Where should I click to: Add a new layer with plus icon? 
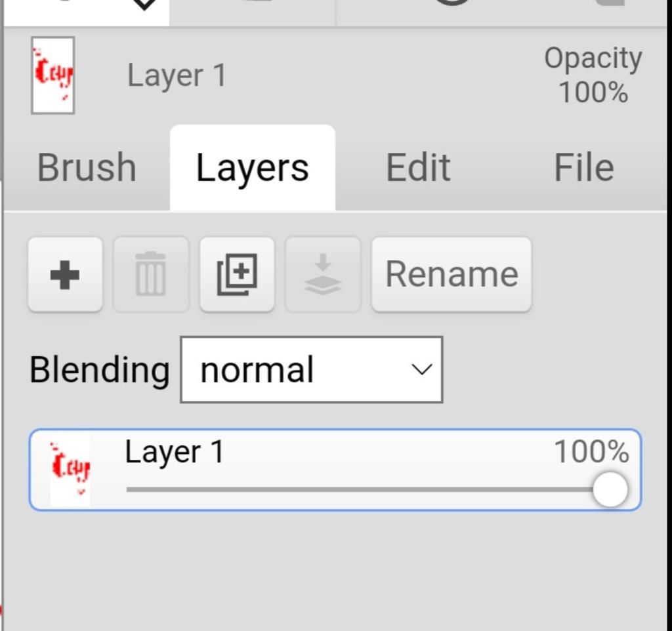click(65, 275)
